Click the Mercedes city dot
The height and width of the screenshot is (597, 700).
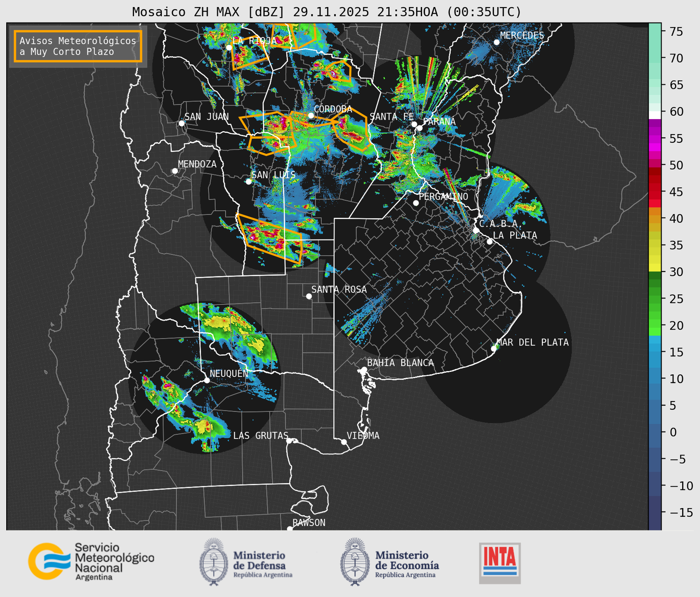tap(497, 42)
